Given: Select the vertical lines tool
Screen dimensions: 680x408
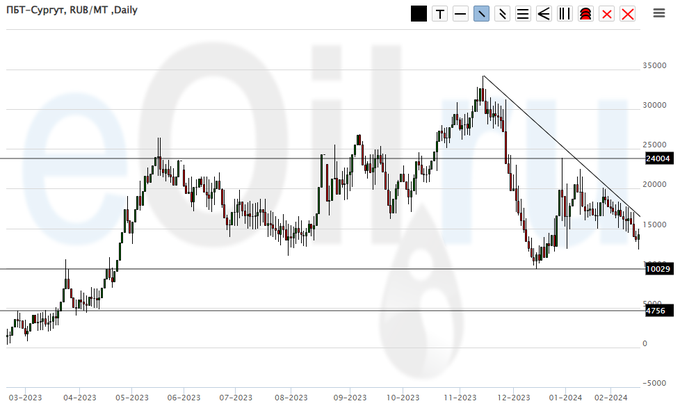Looking at the screenshot, I should [564, 14].
